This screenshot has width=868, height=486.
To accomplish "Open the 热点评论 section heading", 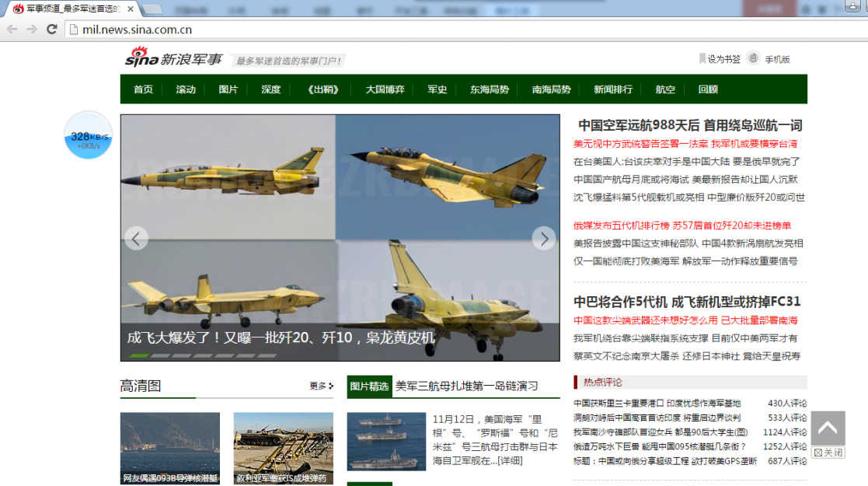I will click(x=602, y=382).
